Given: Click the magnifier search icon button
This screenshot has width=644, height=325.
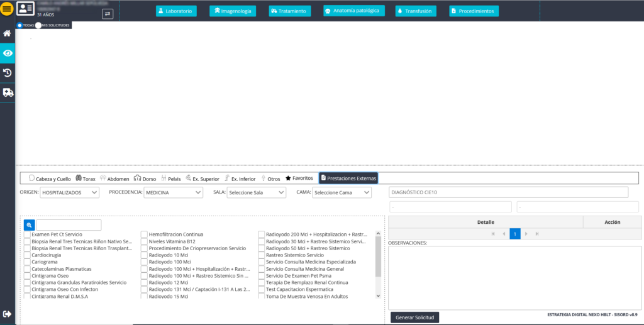Looking at the screenshot, I should tap(30, 225).
